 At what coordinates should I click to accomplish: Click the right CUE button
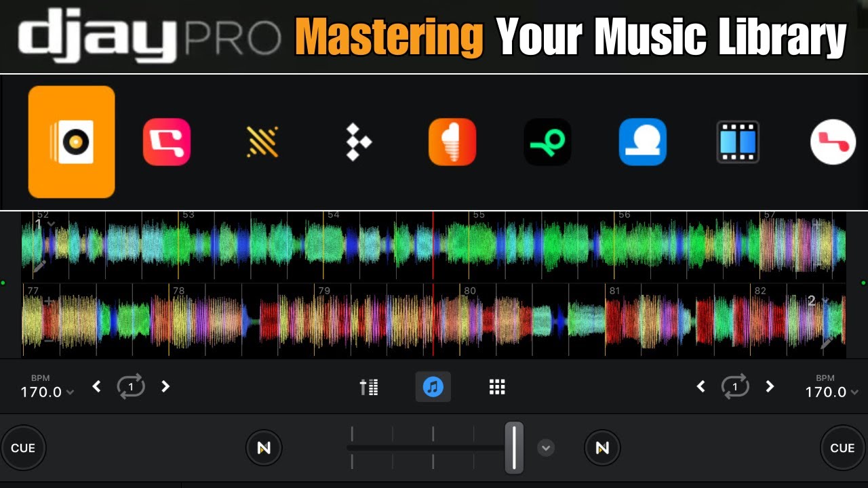point(842,448)
